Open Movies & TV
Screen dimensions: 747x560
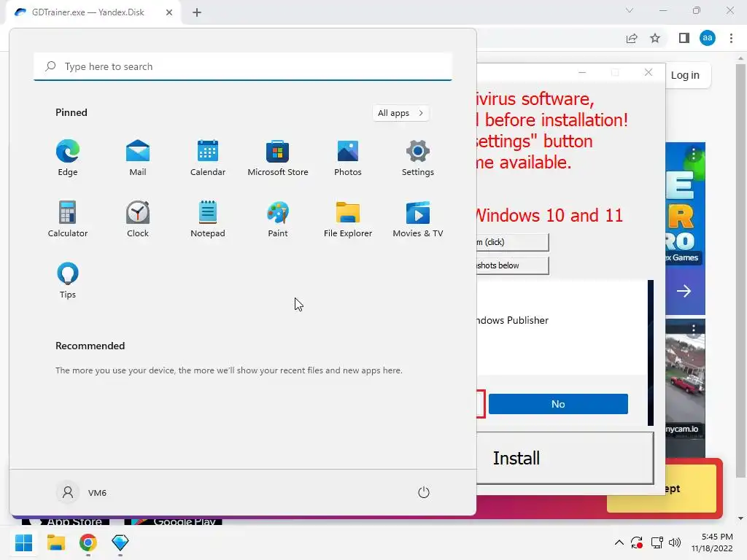(418, 219)
